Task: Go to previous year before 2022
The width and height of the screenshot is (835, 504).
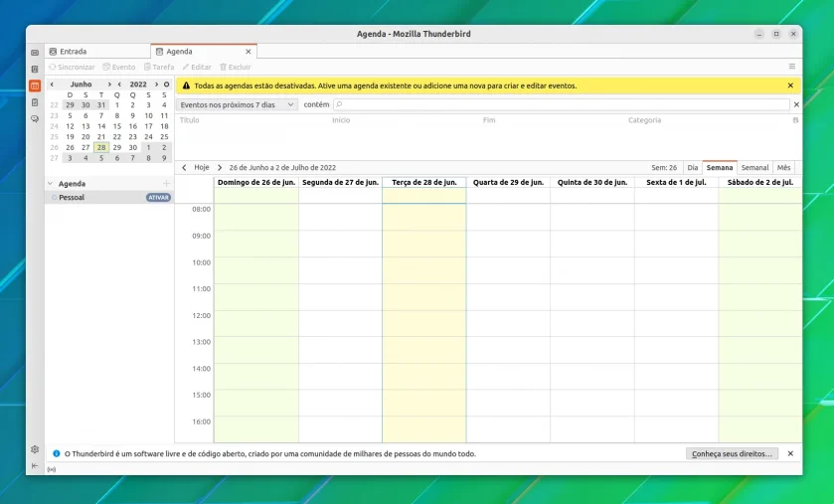Action: tap(119, 84)
